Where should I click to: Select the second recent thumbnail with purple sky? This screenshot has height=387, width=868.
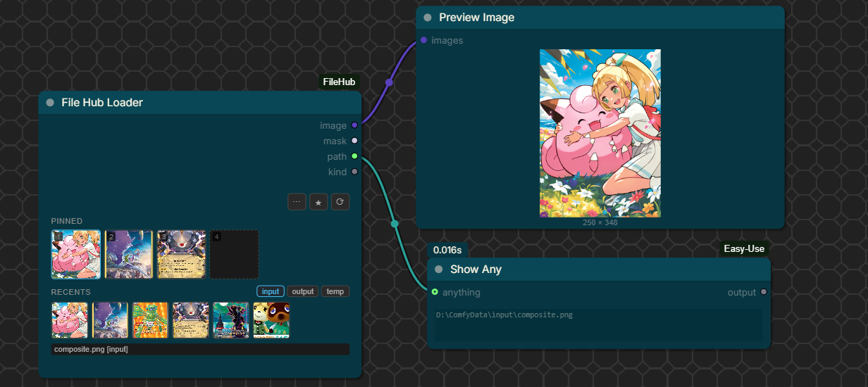tap(110, 320)
